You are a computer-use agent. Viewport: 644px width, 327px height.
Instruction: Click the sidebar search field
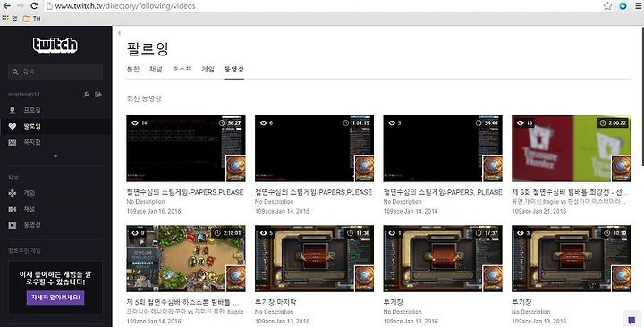point(55,71)
